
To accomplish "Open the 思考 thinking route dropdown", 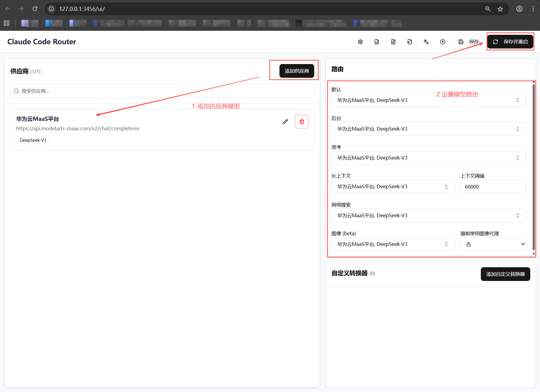I will (x=429, y=158).
